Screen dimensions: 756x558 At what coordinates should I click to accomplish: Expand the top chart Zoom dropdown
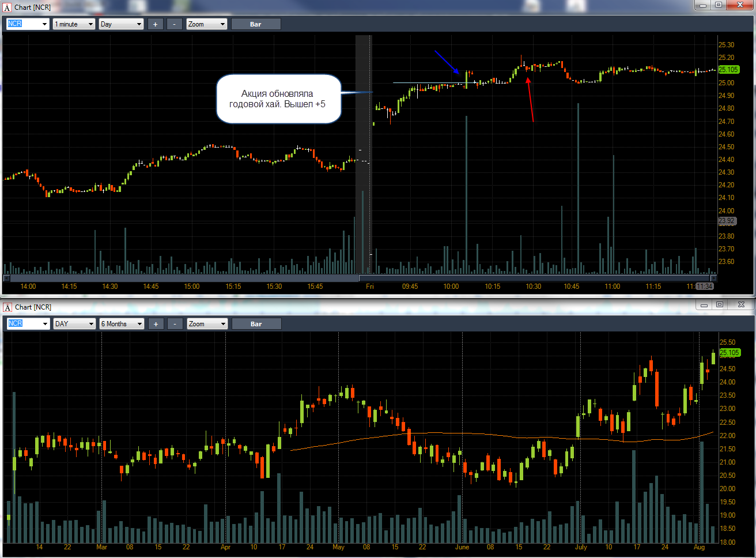click(206, 24)
